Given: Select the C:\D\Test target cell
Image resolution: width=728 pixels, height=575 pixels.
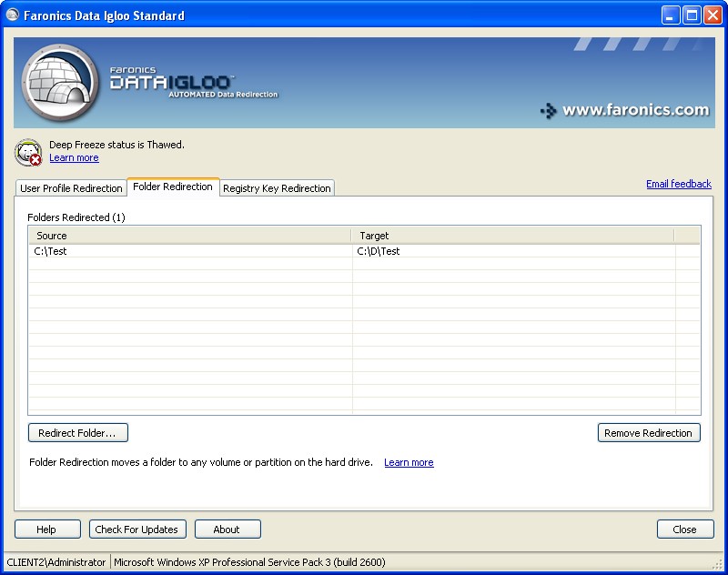Looking at the screenshot, I should click(379, 251).
